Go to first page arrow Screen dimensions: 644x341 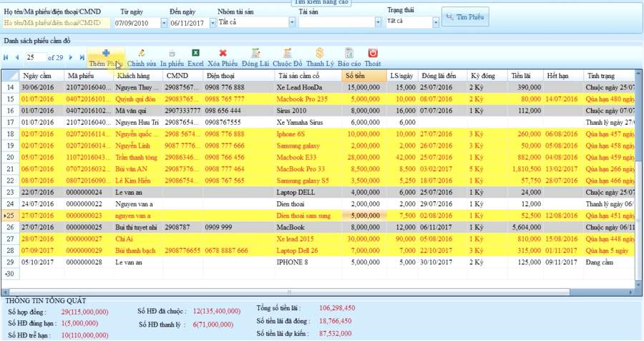(x=6, y=57)
